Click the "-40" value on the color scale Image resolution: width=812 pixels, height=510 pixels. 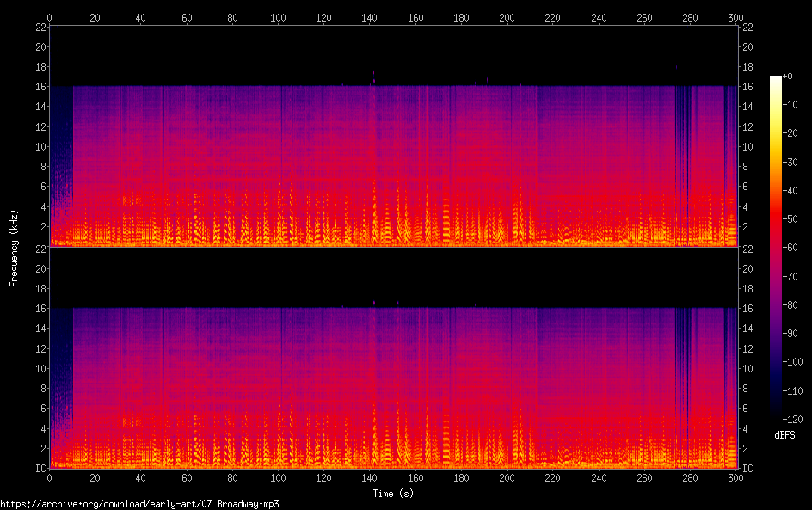pos(790,191)
